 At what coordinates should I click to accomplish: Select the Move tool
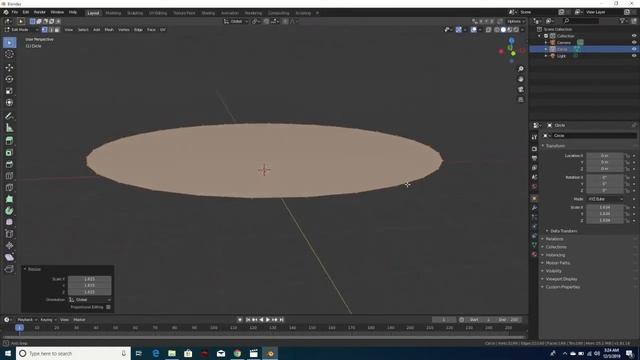[x=9, y=67]
